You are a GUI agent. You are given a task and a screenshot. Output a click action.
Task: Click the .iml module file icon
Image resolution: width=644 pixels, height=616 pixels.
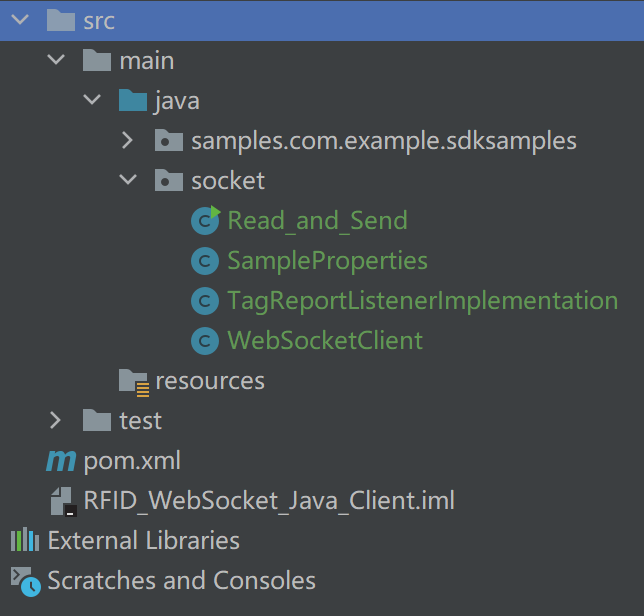coord(61,500)
